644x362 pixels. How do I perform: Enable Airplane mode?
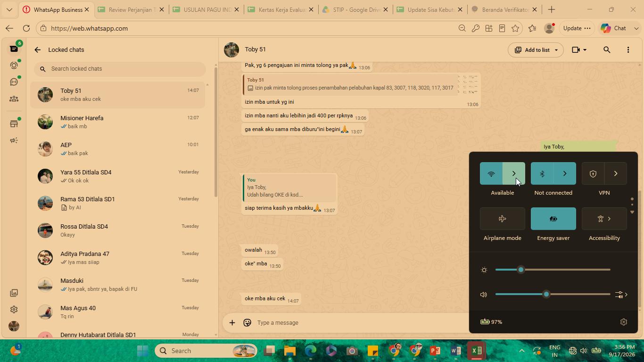tap(502, 219)
